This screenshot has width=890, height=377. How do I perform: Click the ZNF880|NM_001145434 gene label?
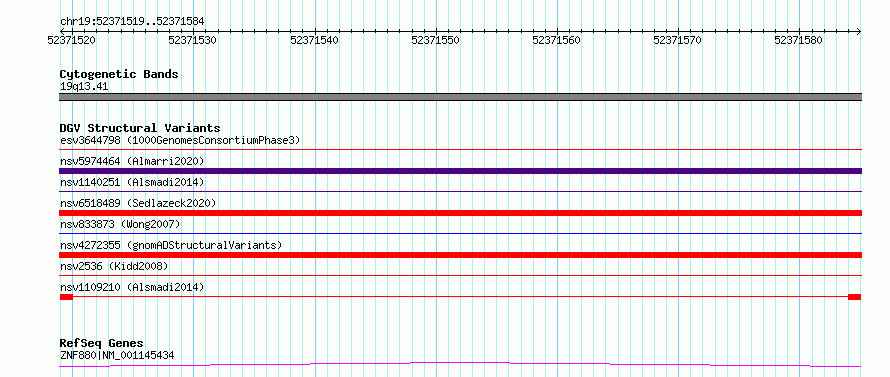click(x=117, y=355)
